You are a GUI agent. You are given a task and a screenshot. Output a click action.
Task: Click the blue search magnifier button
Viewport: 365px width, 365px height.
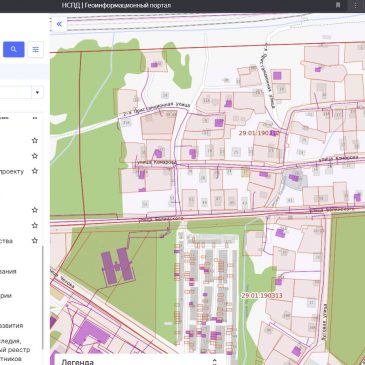[14, 49]
